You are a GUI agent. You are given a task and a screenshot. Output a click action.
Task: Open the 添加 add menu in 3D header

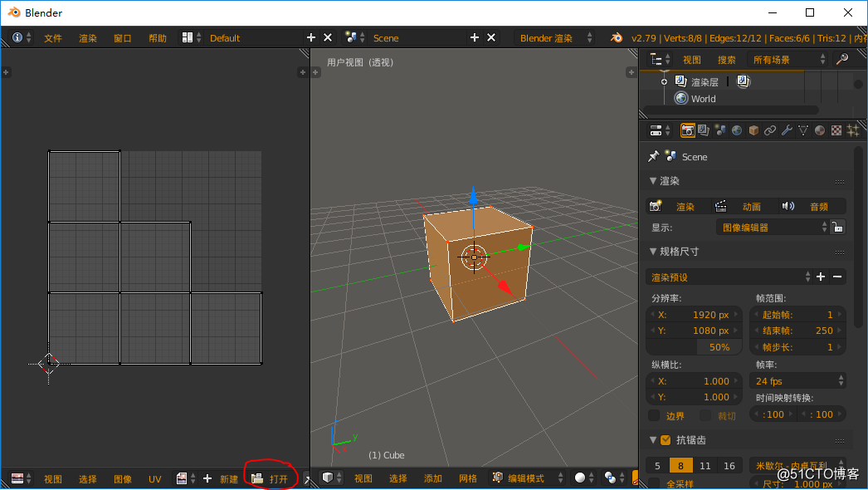[433, 478]
